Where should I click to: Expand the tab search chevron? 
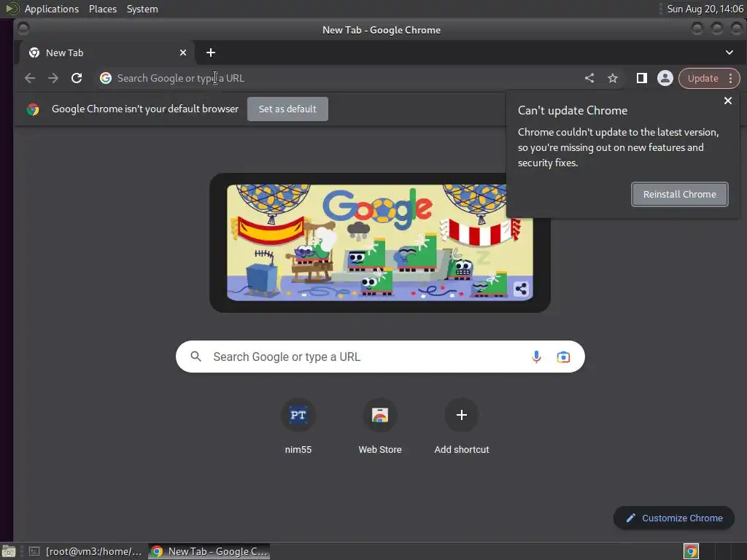click(729, 52)
